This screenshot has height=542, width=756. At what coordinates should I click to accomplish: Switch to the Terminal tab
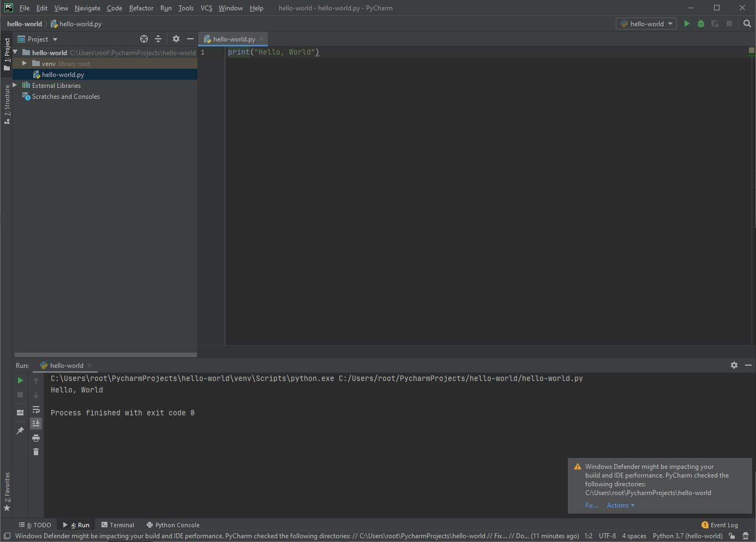[121, 525]
